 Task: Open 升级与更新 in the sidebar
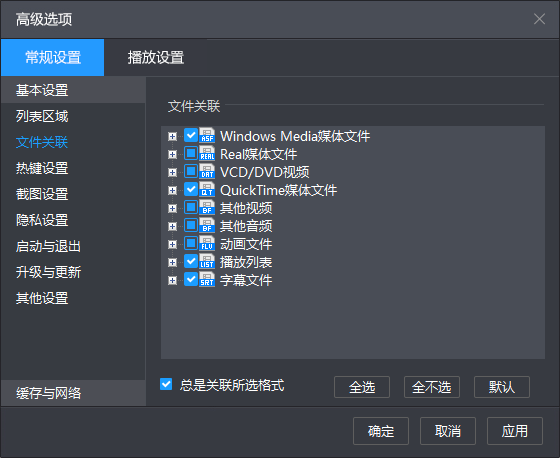coord(73,272)
